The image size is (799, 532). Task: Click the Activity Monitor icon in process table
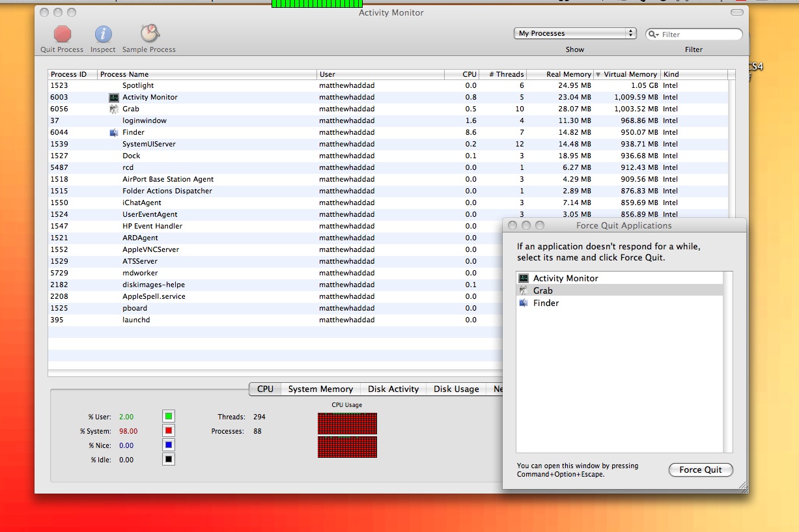[x=114, y=97]
